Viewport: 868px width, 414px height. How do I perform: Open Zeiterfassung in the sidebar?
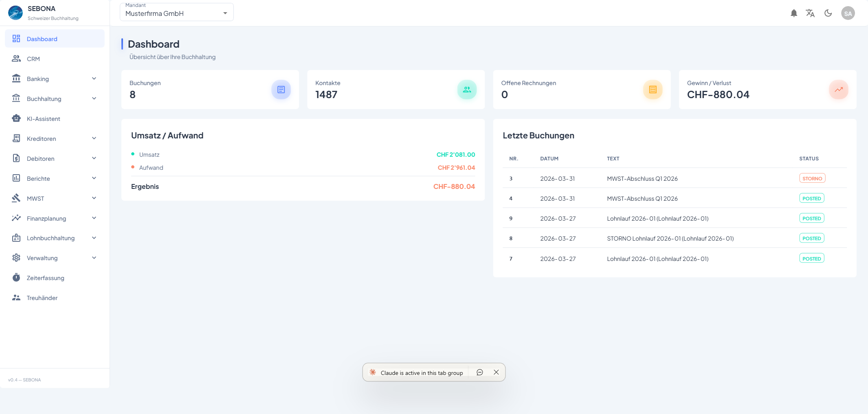[x=45, y=278]
